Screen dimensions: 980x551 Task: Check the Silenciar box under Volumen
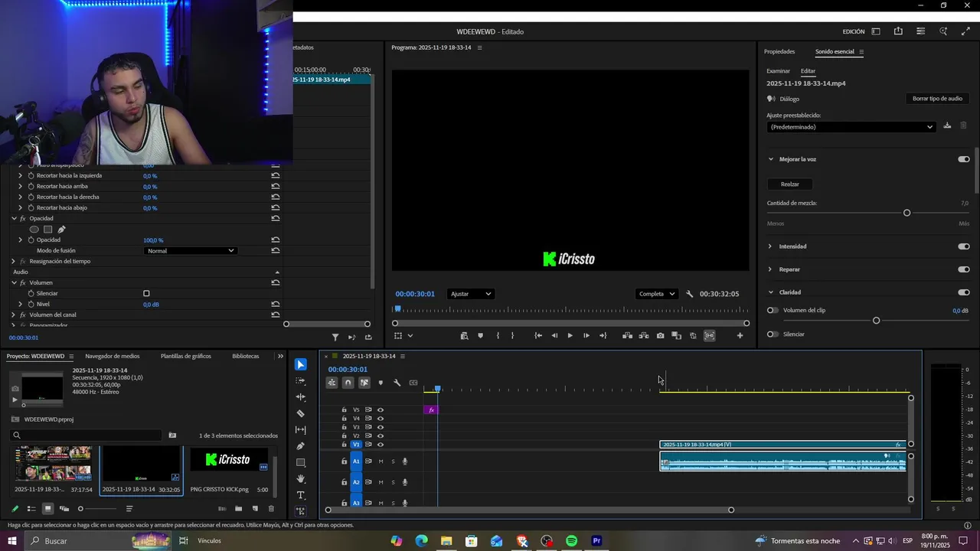pos(146,294)
